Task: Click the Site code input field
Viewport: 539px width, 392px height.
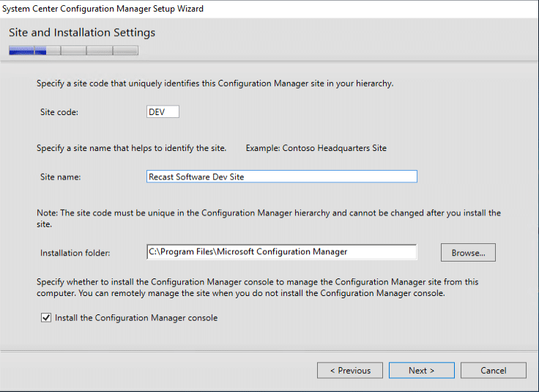Action: pos(163,112)
